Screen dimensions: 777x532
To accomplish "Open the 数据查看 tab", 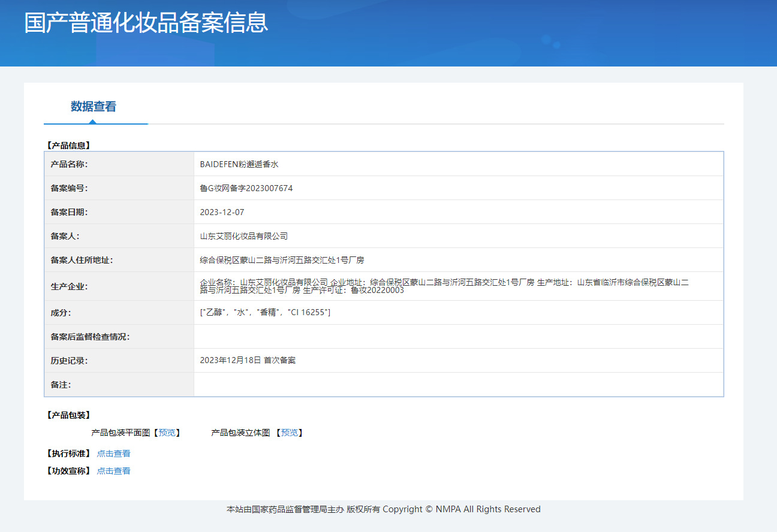I will tap(94, 107).
